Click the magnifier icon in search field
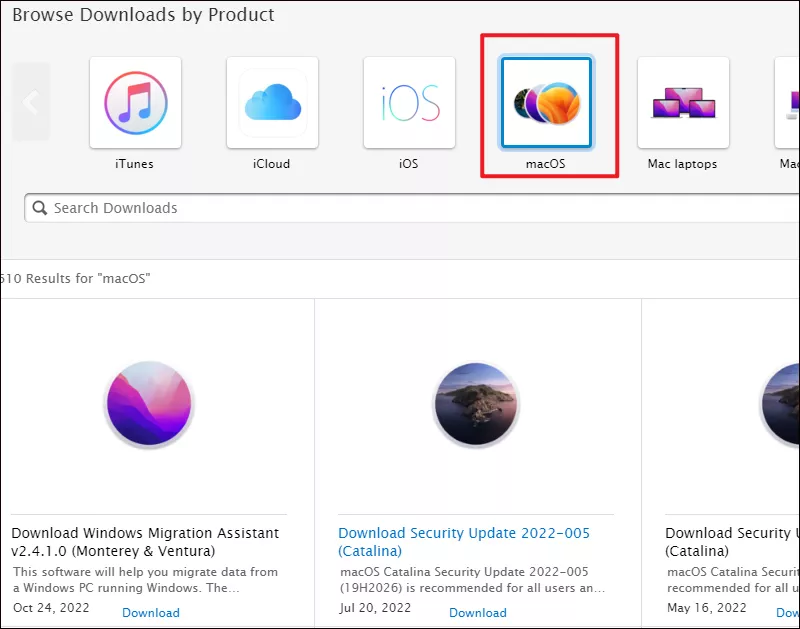 39,208
